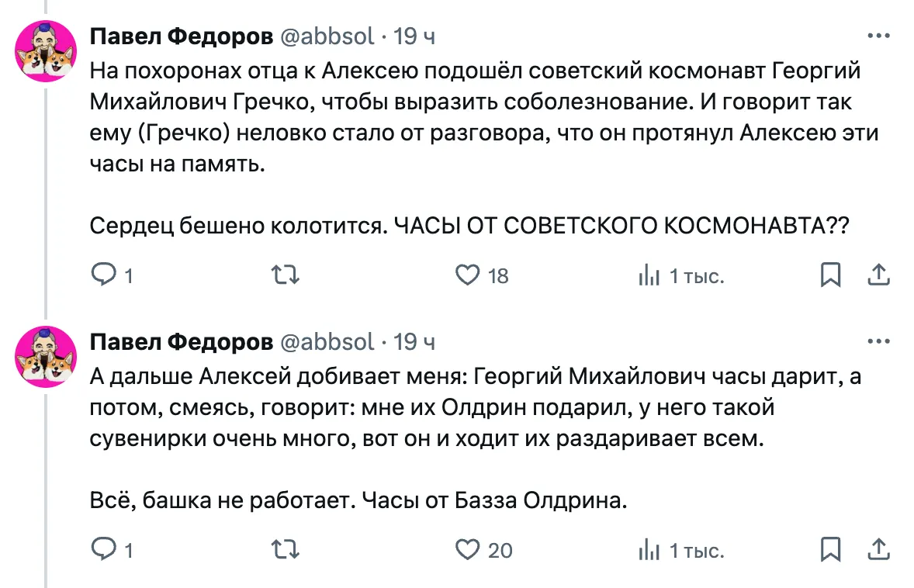
Task: Like the second tweet with 20 likes
Action: 467,550
